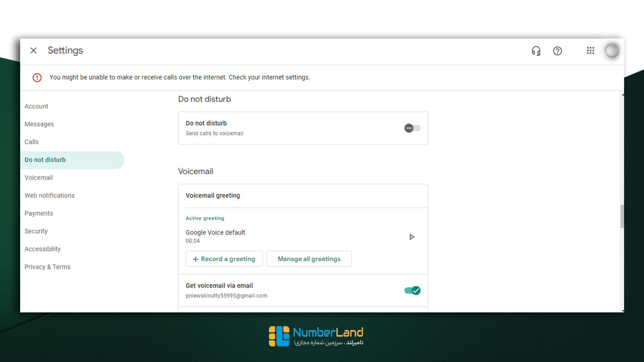
Task: Click Manage all greetings button
Action: [309, 258]
